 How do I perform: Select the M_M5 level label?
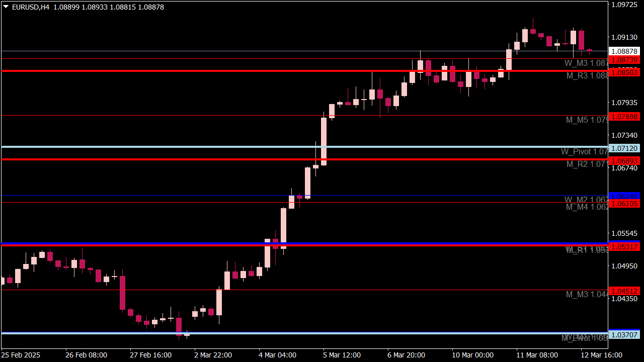(587, 120)
